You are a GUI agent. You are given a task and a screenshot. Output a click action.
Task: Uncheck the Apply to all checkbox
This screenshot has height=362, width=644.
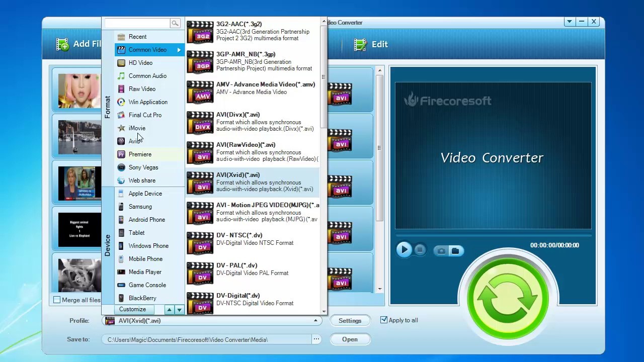click(384, 320)
